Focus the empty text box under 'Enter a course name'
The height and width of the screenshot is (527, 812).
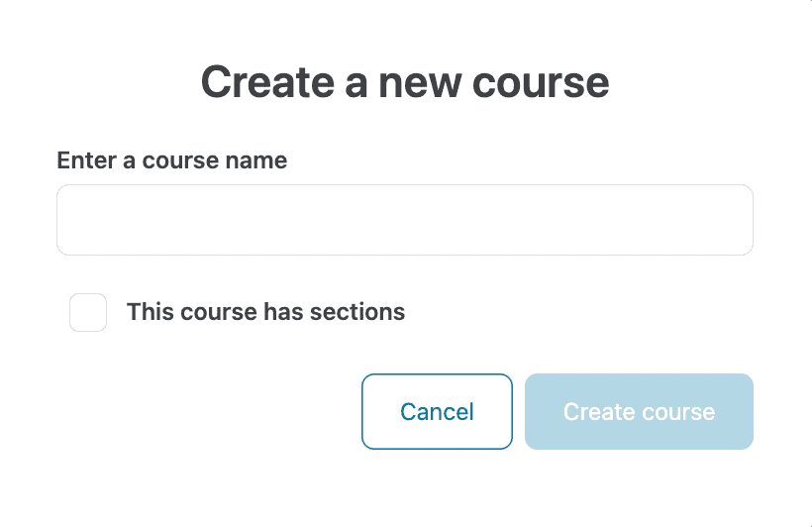404,220
